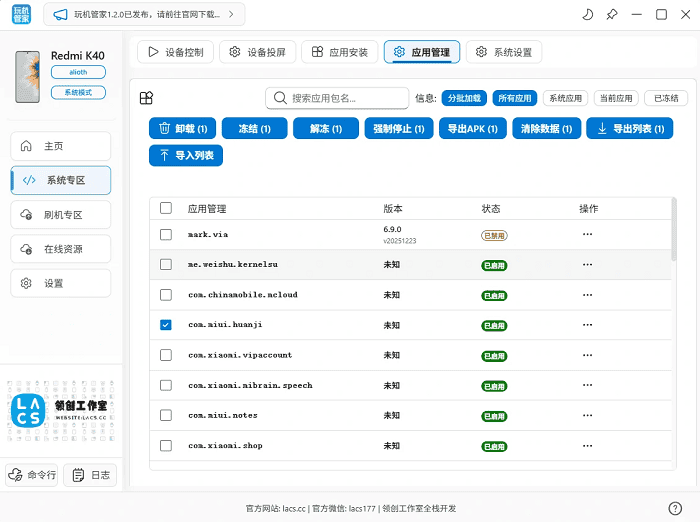Check the com.miui.notes checkbox
Screen dimensions: 700x522
click(166, 415)
